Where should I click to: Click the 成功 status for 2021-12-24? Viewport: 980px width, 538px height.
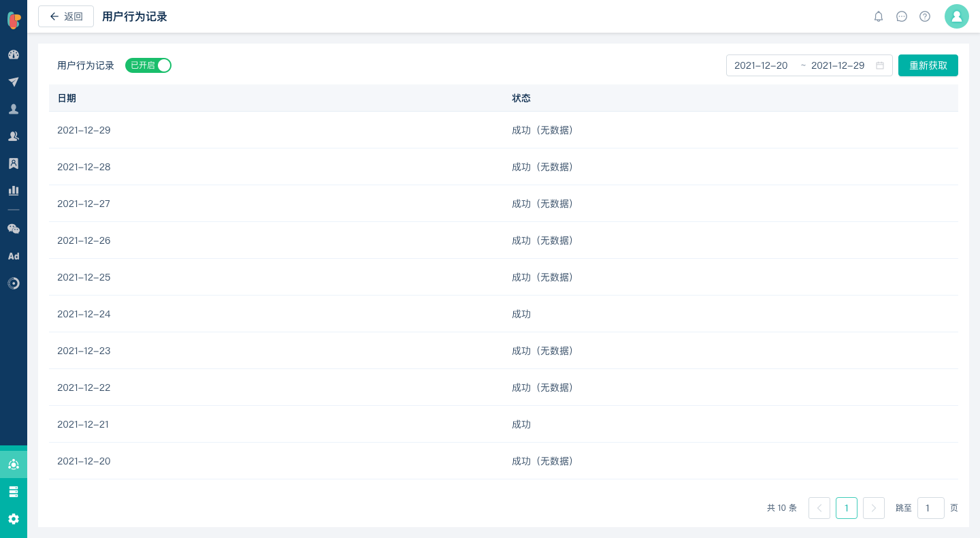click(x=521, y=314)
